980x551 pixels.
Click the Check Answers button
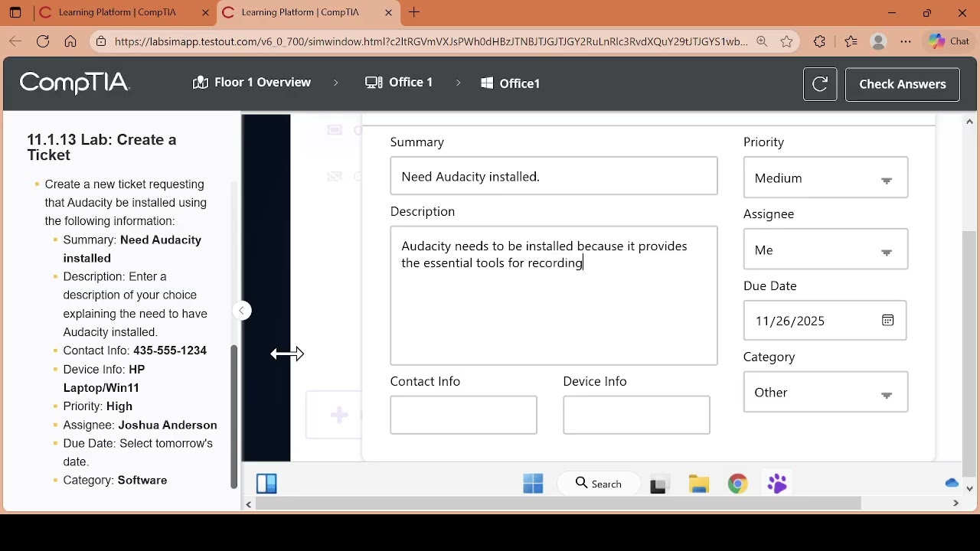point(903,84)
